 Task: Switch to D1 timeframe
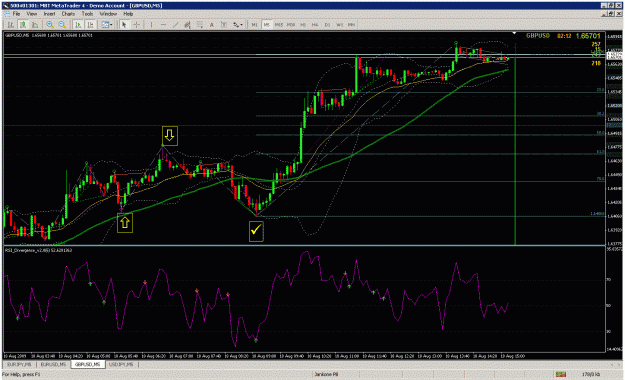[x=327, y=25]
